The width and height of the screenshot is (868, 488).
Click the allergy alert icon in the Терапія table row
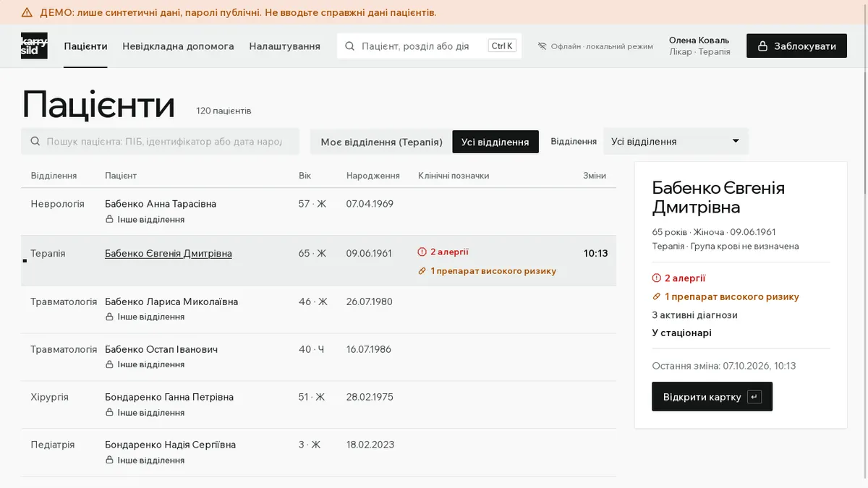pyautogui.click(x=422, y=252)
